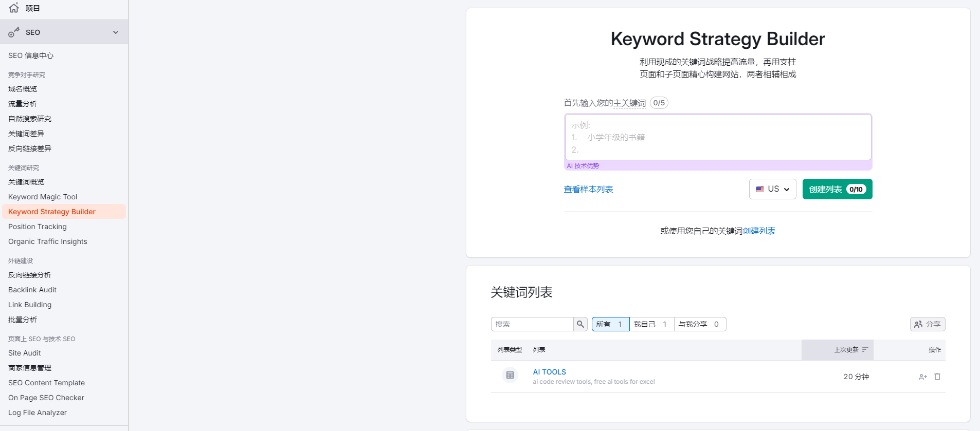Click the delete trash icon for AI TOOLS
The width and height of the screenshot is (980, 431).
coord(937,377)
